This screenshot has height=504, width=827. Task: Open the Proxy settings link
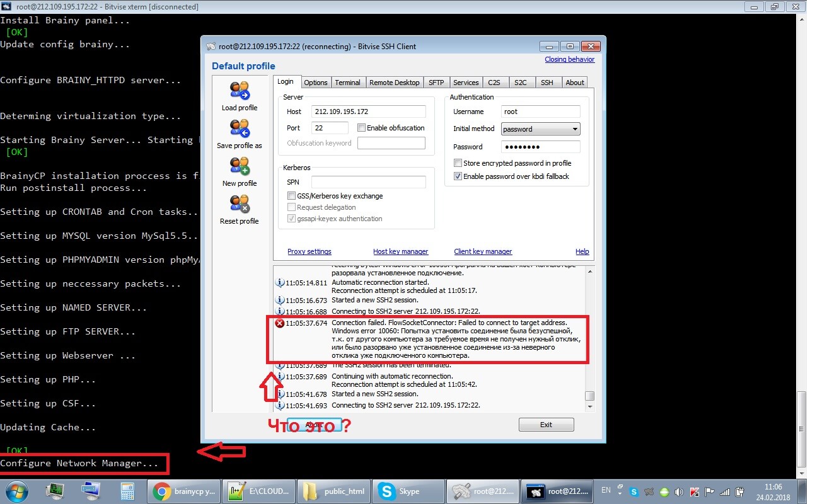(309, 251)
